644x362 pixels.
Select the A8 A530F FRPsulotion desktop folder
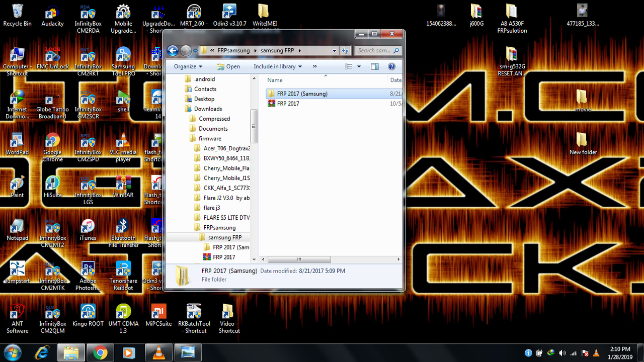click(x=512, y=19)
